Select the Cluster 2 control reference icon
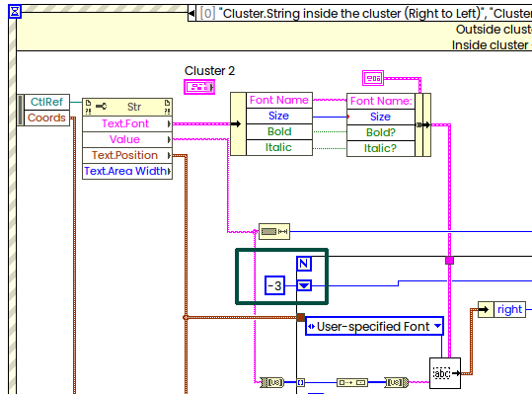Viewport: 532px width, 394px height. [x=199, y=87]
